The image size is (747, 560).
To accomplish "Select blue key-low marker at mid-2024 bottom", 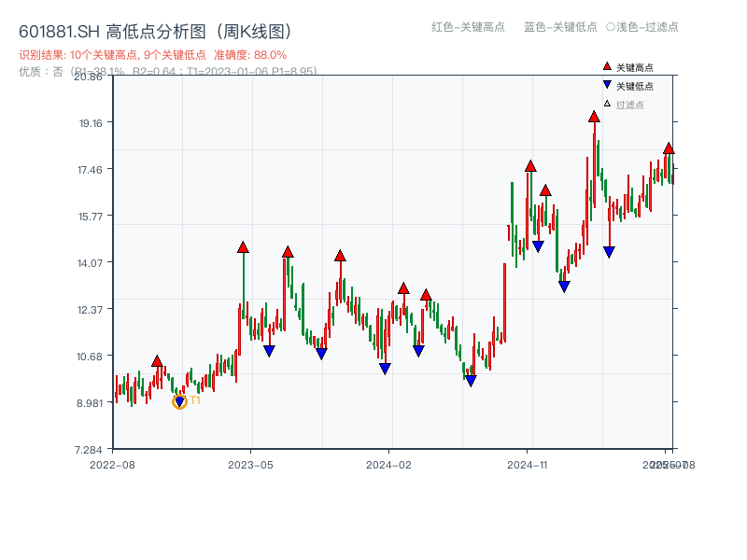I will [x=471, y=381].
